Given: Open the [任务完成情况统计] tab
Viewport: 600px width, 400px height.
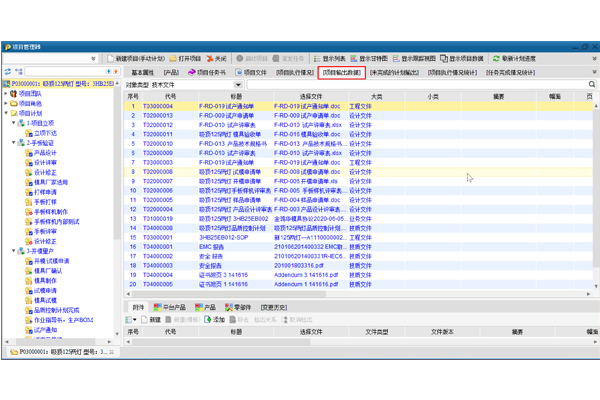Looking at the screenshot, I should [510, 72].
